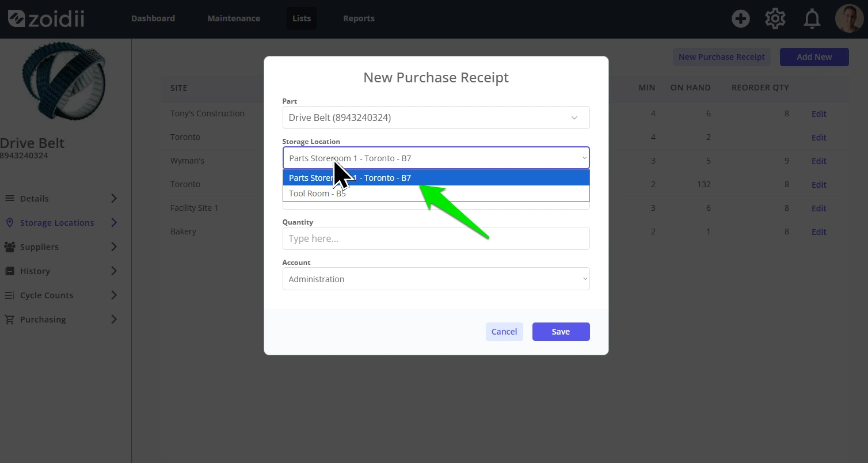Open the plus add-new icon in header

tap(741, 18)
